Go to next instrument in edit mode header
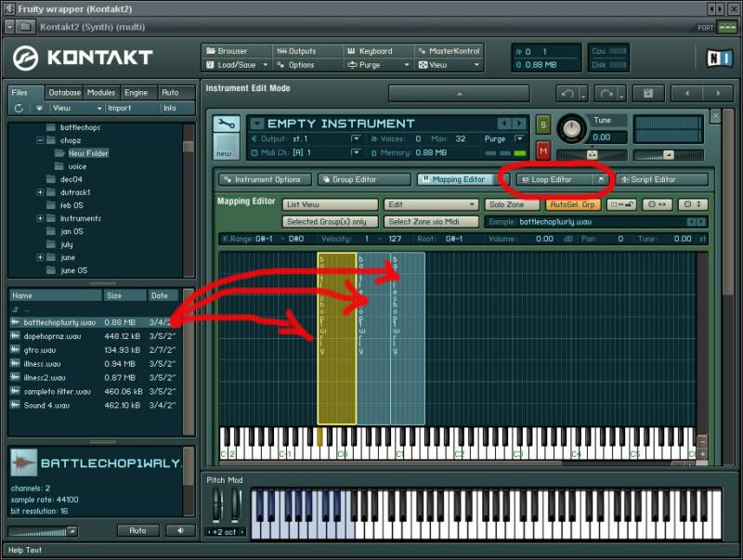 [x=718, y=93]
